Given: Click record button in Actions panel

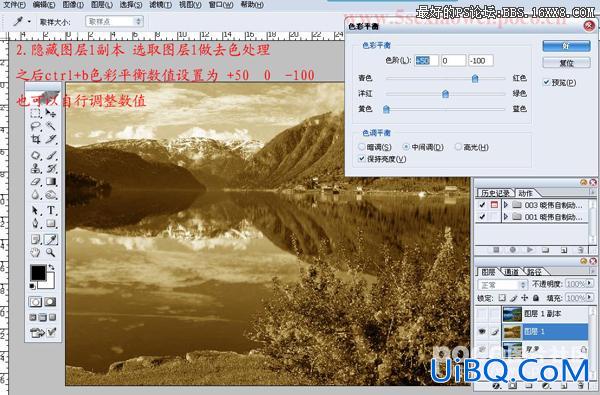Looking at the screenshot, I should pyautogui.click(x=513, y=250).
